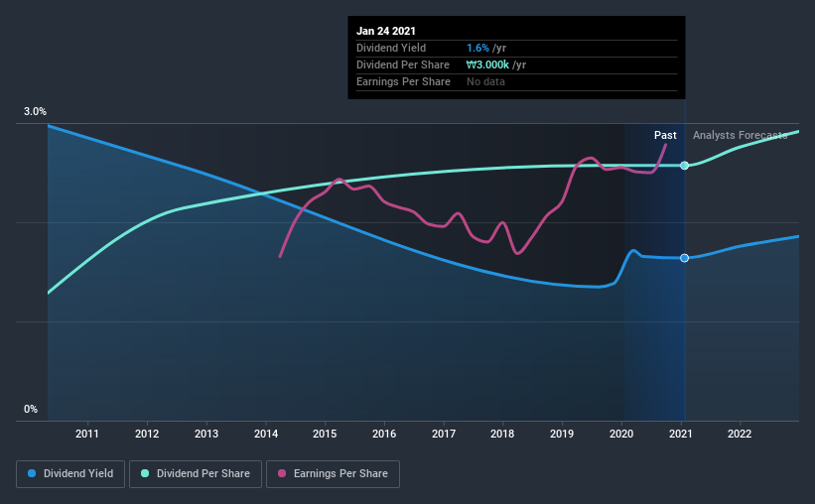Click the pink Earnings Per Share legend dot
Screen dimensions: 815x504
coord(282,473)
